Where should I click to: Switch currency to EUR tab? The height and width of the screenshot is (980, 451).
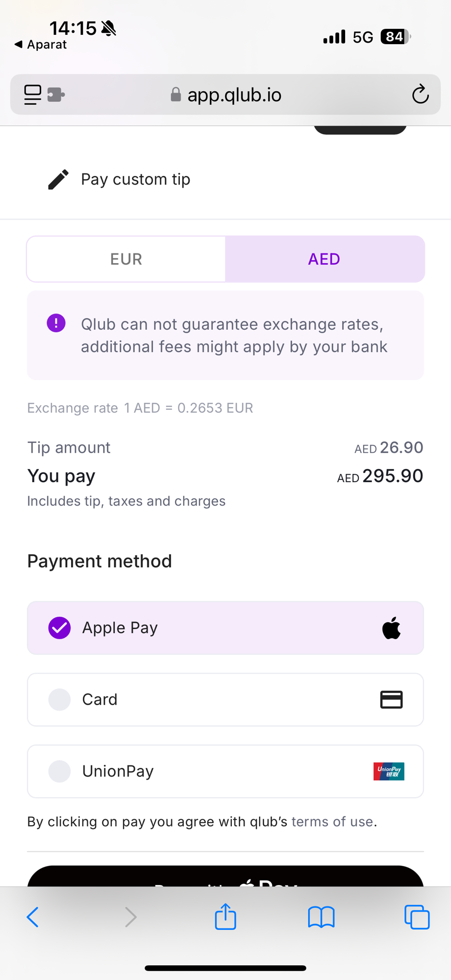(x=126, y=259)
